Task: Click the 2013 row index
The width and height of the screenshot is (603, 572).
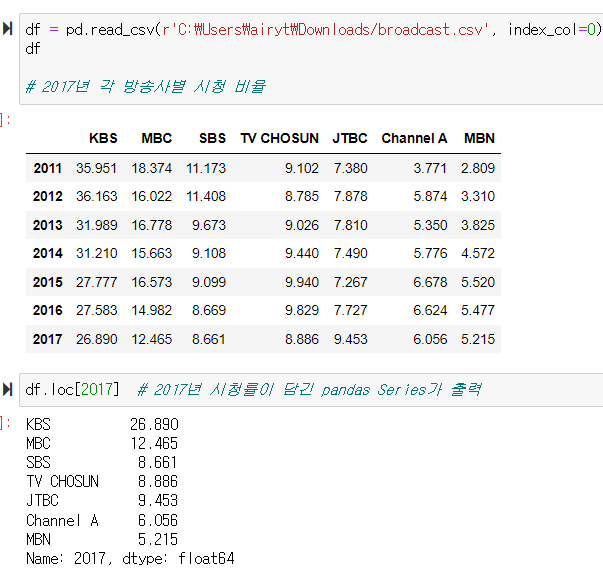Action: click(48, 225)
